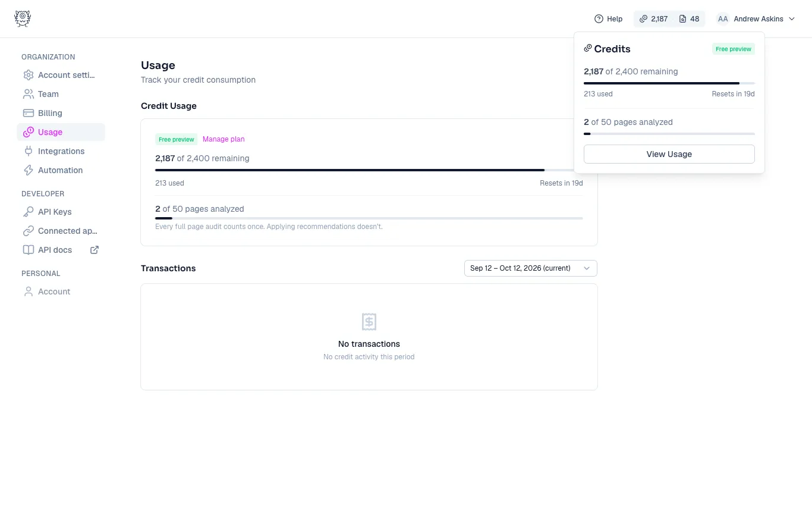This screenshot has width=812, height=508.
Task: Click '2 of 50 pages analyzed' in main card
Action: [x=200, y=209]
